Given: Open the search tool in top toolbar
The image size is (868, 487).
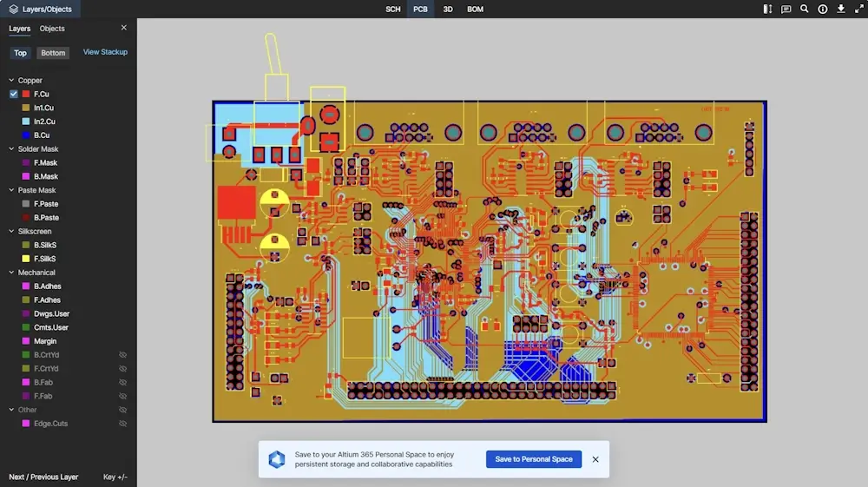Looking at the screenshot, I should (805, 9).
